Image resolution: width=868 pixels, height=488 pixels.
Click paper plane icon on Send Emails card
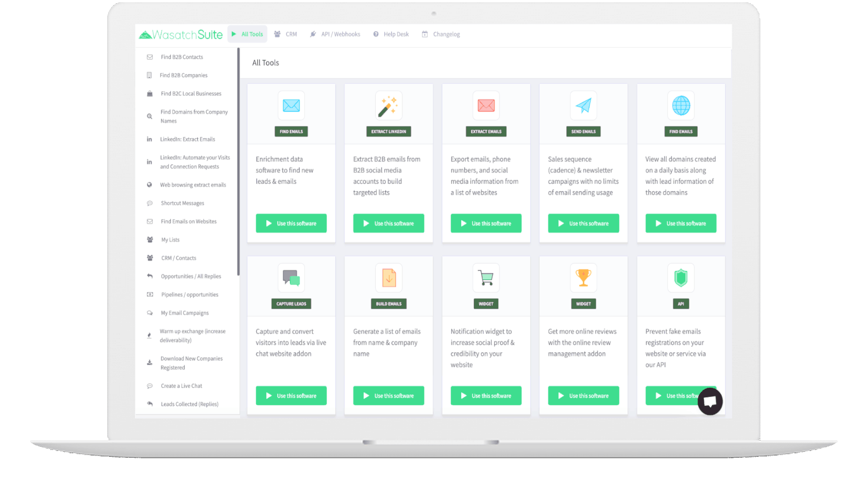pos(584,106)
